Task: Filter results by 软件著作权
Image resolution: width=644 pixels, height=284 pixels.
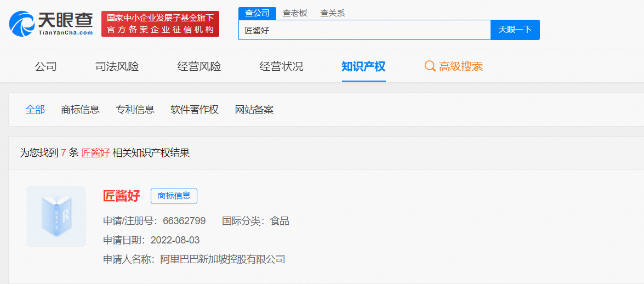Action: pos(194,110)
